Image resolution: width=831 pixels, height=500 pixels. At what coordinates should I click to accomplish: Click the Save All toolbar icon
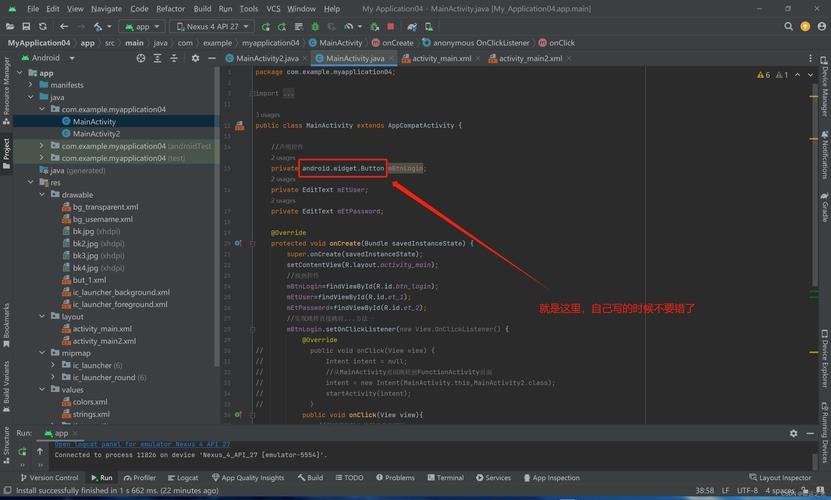(x=28, y=26)
